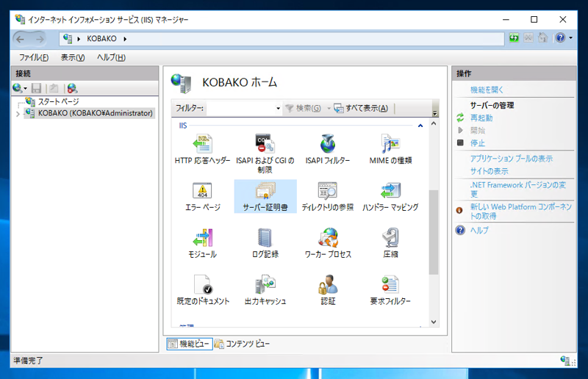Open the 圧縮 feature

point(390,243)
